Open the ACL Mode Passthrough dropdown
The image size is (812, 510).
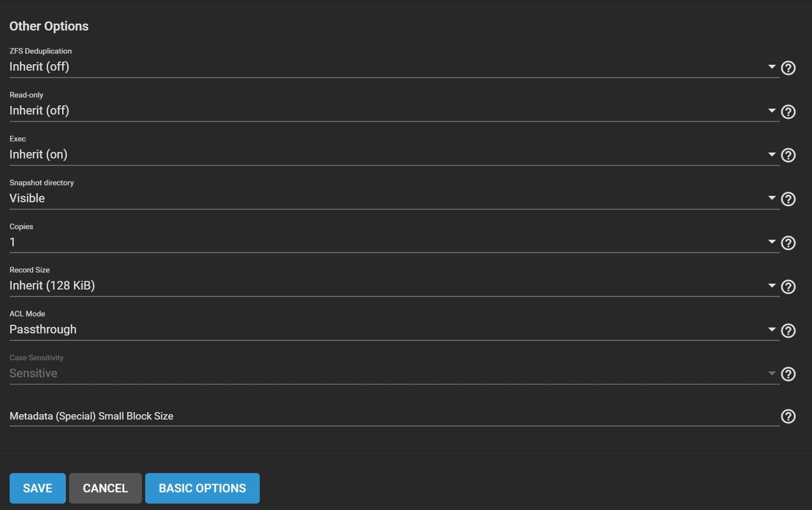[394, 330]
